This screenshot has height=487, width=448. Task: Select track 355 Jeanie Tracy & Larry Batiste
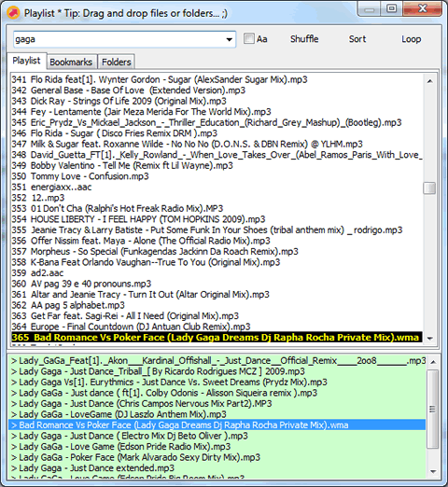(217, 230)
